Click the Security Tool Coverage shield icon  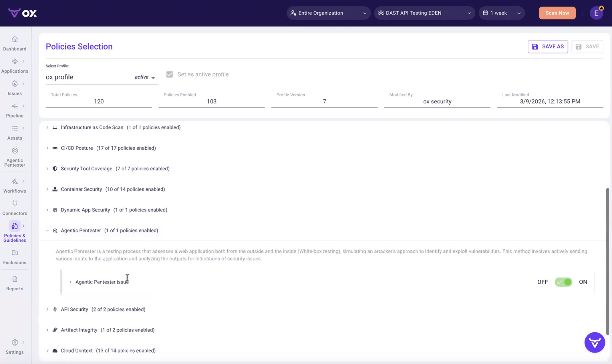(x=55, y=169)
